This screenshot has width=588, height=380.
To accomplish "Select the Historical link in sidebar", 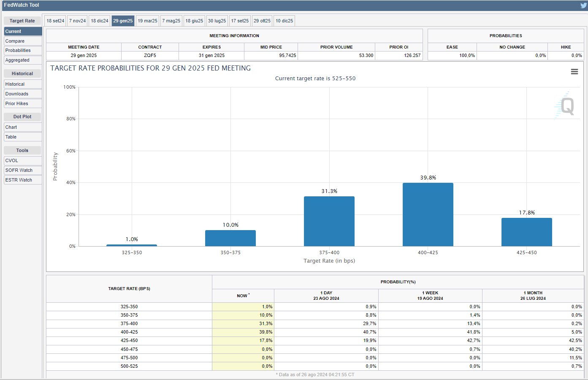I will 23,84.
